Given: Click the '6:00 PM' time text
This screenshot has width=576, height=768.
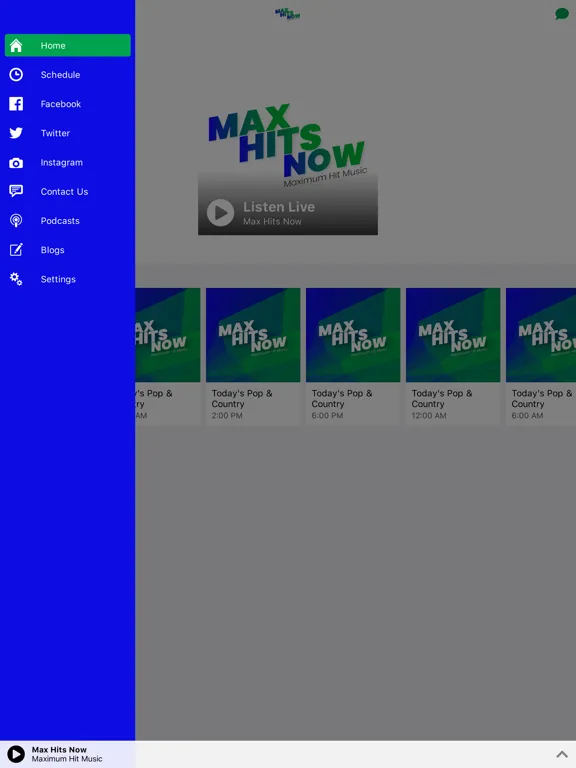Looking at the screenshot, I should point(327,415).
